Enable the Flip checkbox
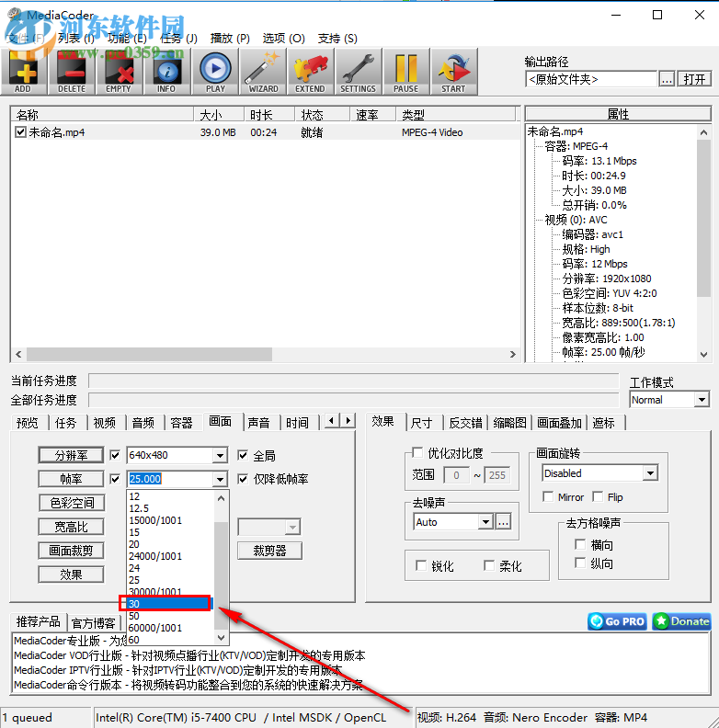 coord(598,496)
